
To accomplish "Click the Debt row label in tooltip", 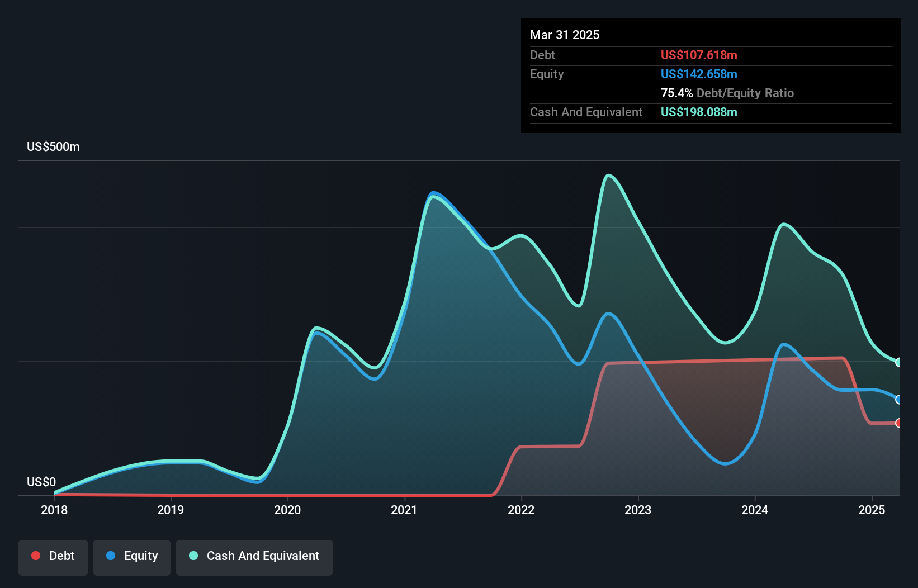I will click(x=542, y=55).
